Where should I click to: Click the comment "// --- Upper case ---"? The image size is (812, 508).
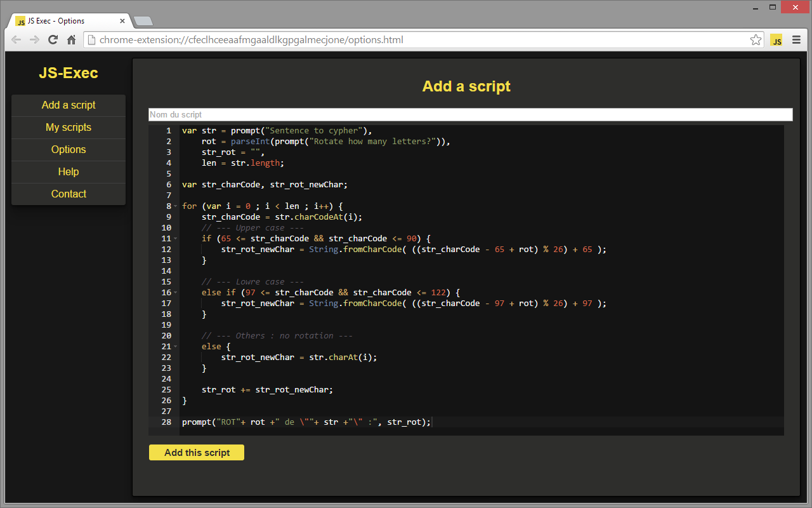coord(252,228)
